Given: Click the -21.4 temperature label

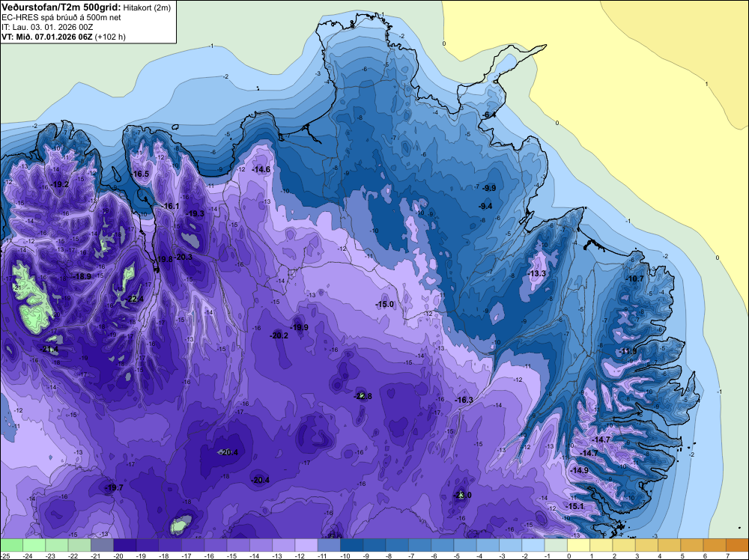Looking at the screenshot, I should tap(49, 350).
